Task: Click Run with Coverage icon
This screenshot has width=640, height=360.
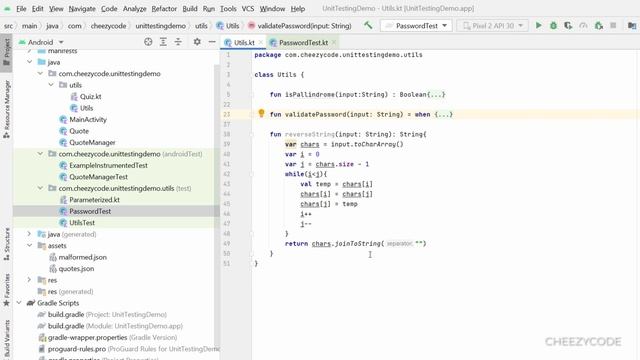Action: click(x=568, y=25)
